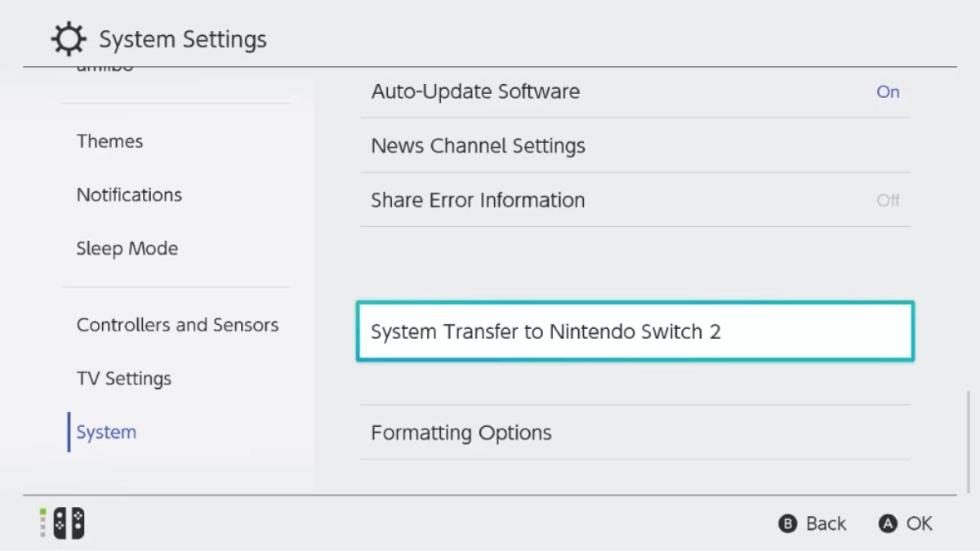Screen dimensions: 980x551
Task: Open News Channel Settings
Action: (x=478, y=145)
